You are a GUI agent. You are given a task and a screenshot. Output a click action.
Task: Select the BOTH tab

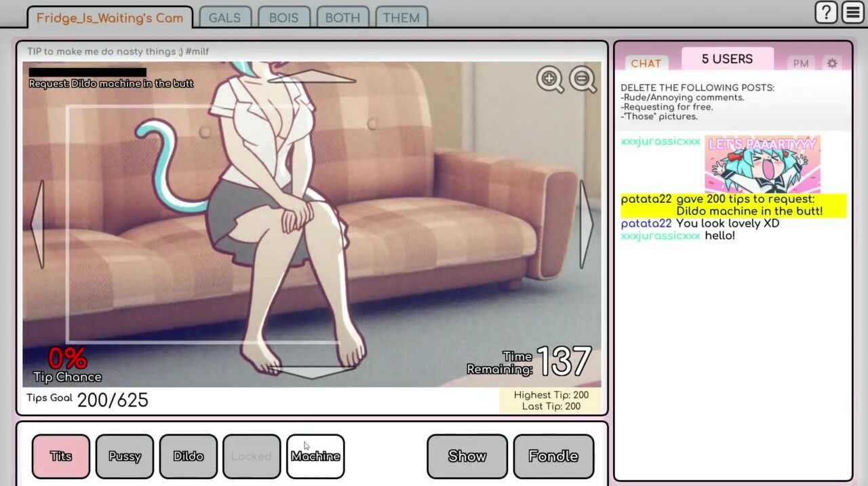pos(342,18)
